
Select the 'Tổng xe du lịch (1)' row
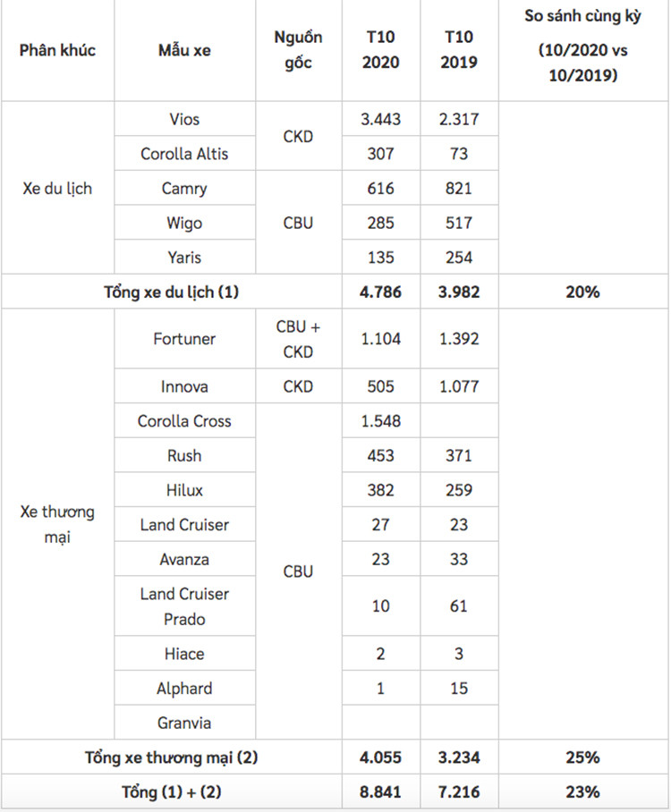point(171,292)
